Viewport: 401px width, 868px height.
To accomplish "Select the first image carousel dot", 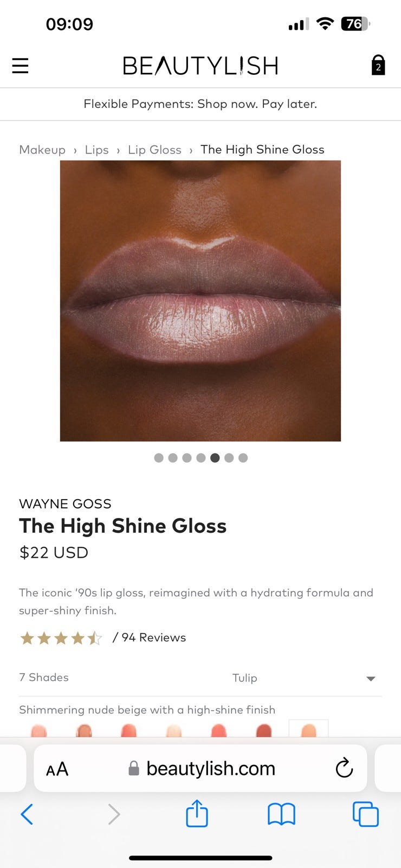I will [159, 458].
